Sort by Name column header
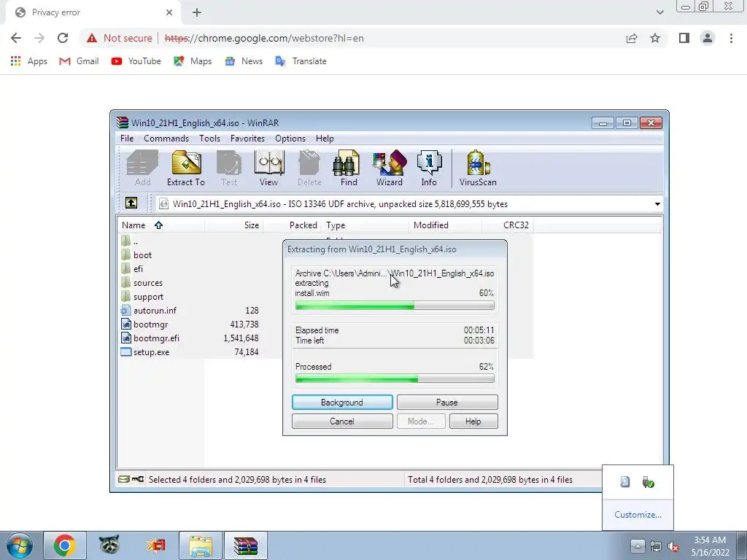 pos(161,225)
